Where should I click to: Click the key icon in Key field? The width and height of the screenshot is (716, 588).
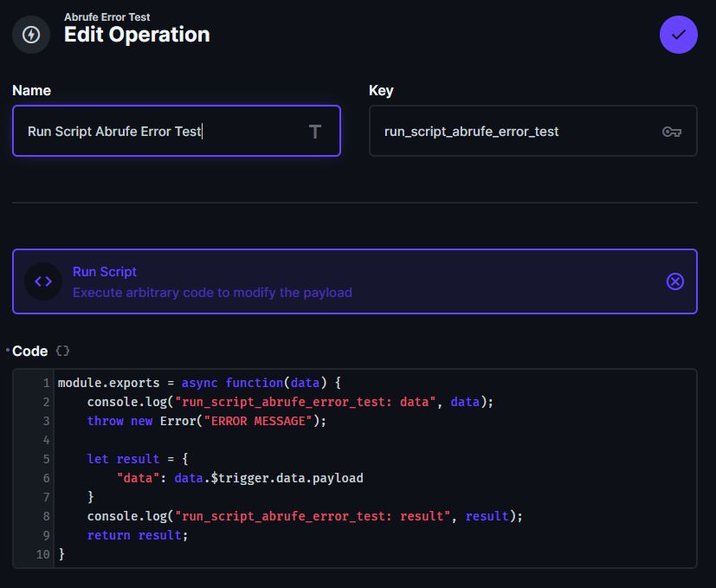pos(671,132)
